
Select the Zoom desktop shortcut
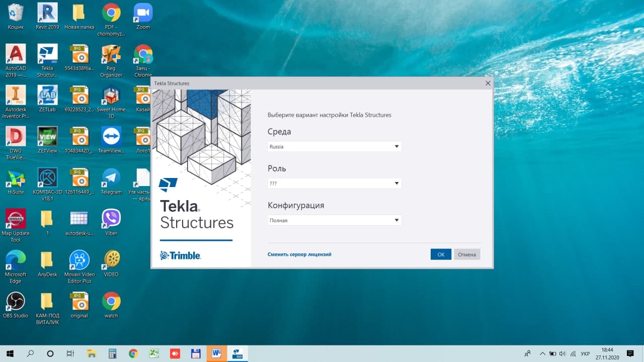143,17
